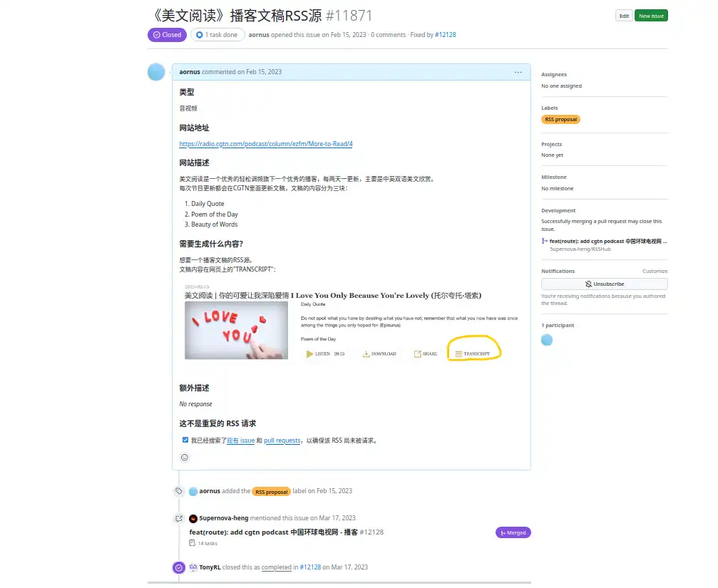The image size is (718, 588).
Task: Open the radio.cgtn.com podcast URL link
Action: coord(266,144)
